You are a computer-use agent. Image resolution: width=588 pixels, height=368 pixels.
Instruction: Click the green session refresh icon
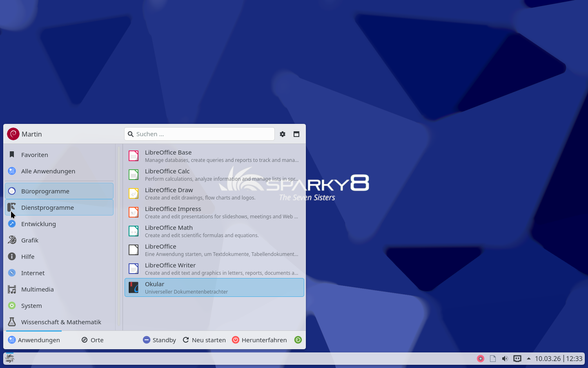(x=298, y=340)
